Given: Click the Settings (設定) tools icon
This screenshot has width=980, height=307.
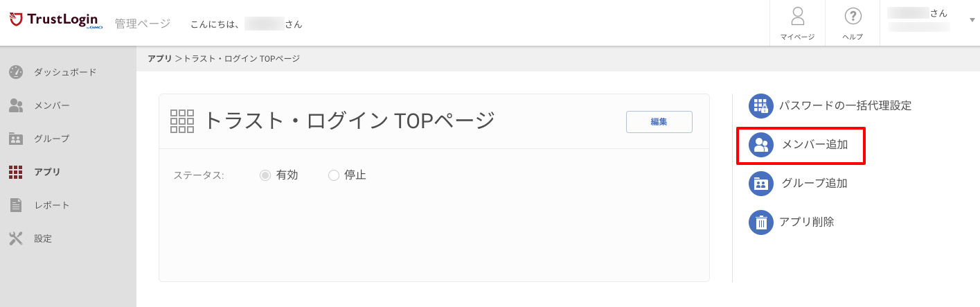Looking at the screenshot, I should [x=16, y=238].
